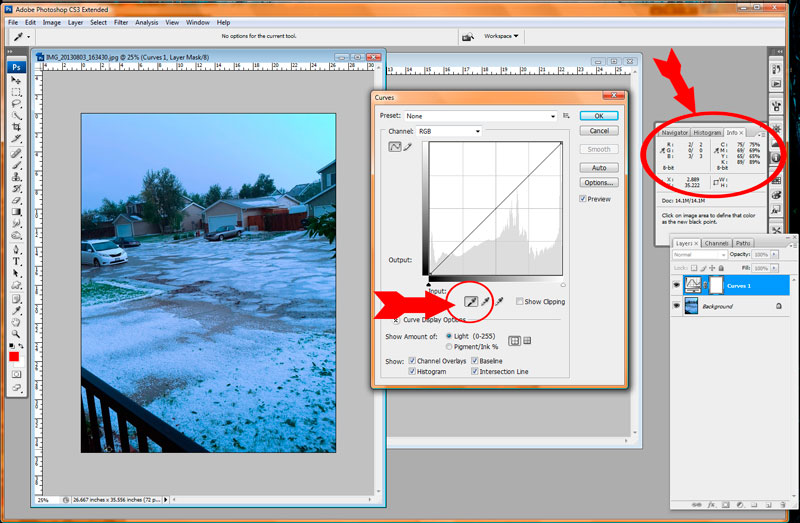Open the Bridge from options bar
The image size is (800, 523).
(x=468, y=37)
